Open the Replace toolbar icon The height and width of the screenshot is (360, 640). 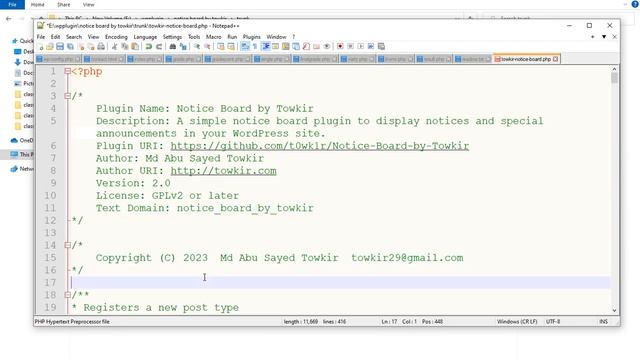(183, 47)
